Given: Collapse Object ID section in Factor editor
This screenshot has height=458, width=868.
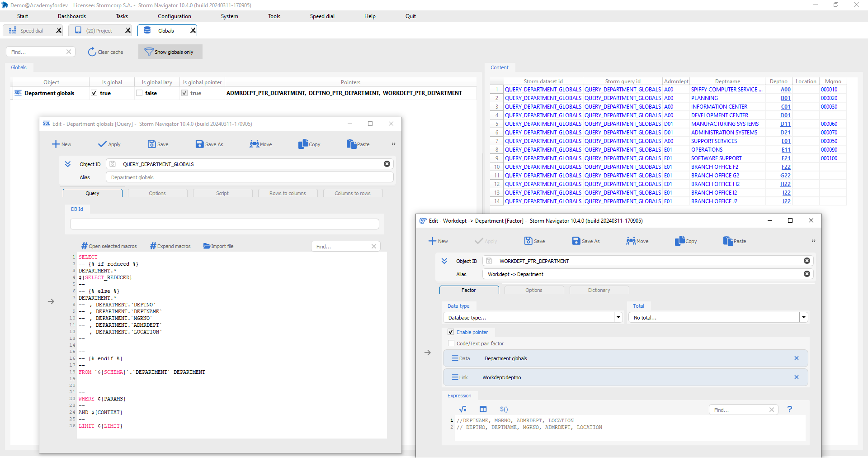Looking at the screenshot, I should [444, 261].
